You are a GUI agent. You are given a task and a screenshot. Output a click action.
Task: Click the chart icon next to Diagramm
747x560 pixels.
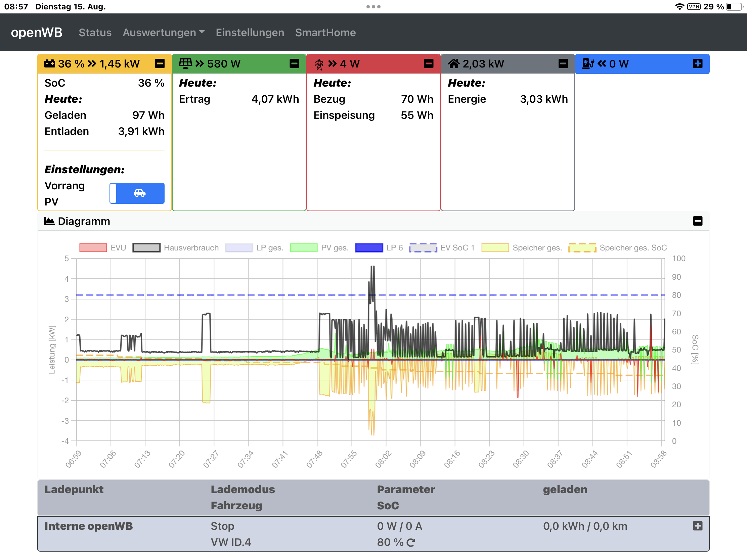click(50, 221)
